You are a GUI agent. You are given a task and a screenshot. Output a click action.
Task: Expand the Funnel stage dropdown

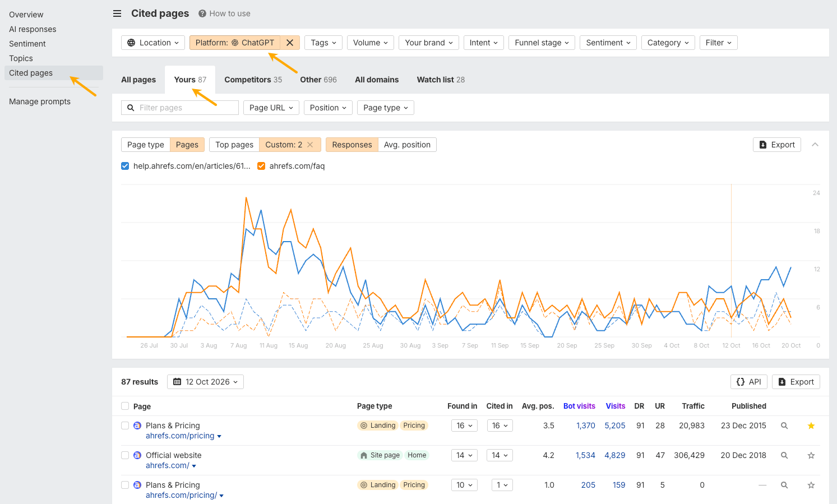542,43
